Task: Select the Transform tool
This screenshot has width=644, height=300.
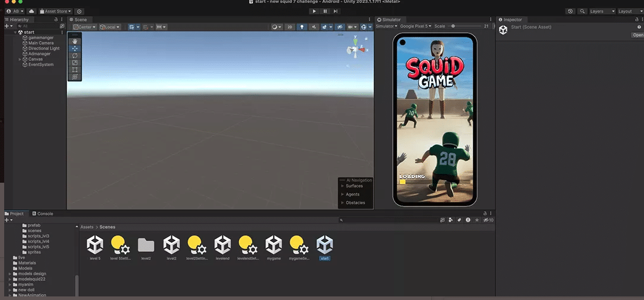Action: (x=75, y=76)
